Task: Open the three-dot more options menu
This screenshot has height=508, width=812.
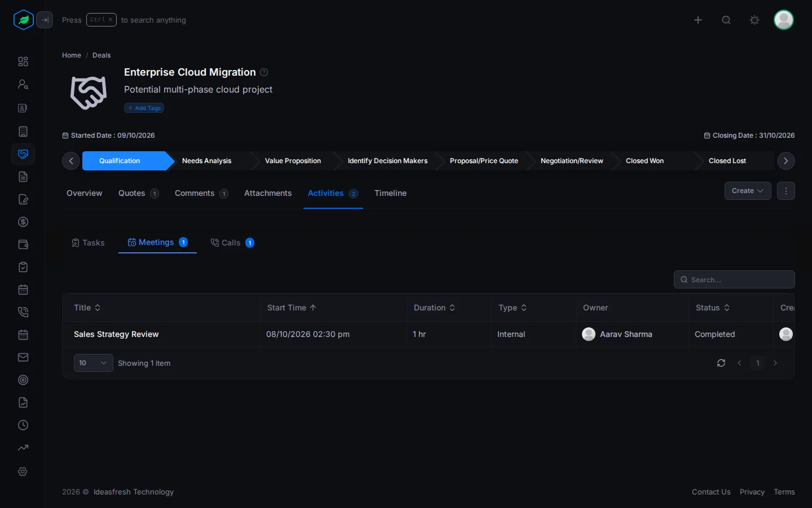Action: pyautogui.click(x=786, y=191)
